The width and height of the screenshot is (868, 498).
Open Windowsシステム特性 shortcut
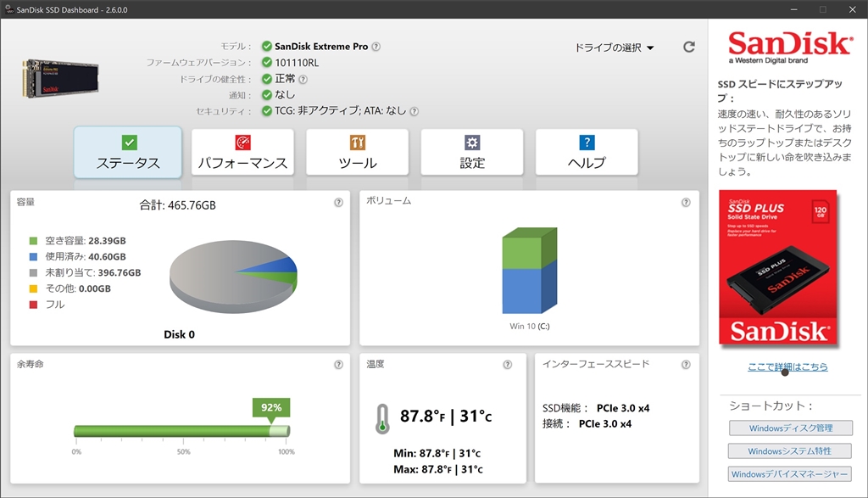[789, 450]
